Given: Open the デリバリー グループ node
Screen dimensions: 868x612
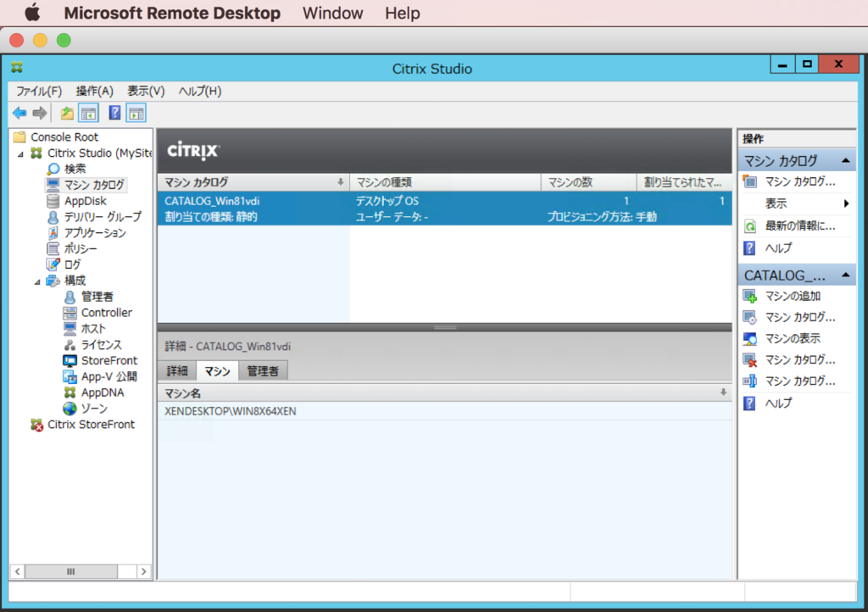Looking at the screenshot, I should tap(103, 217).
